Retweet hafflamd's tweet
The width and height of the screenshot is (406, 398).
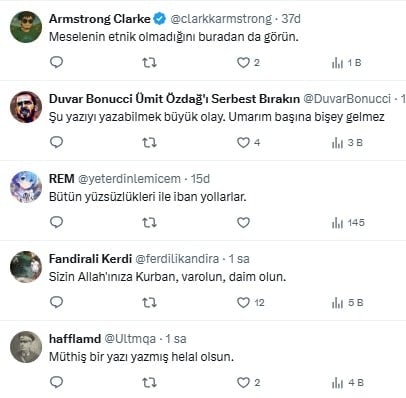pos(149,383)
